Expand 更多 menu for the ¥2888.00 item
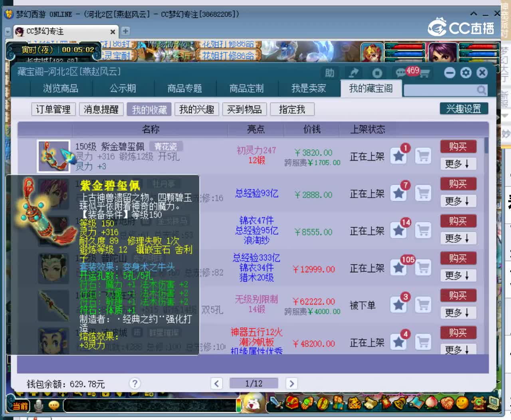Image resolution: width=511 pixels, height=420 pixels. [458, 201]
